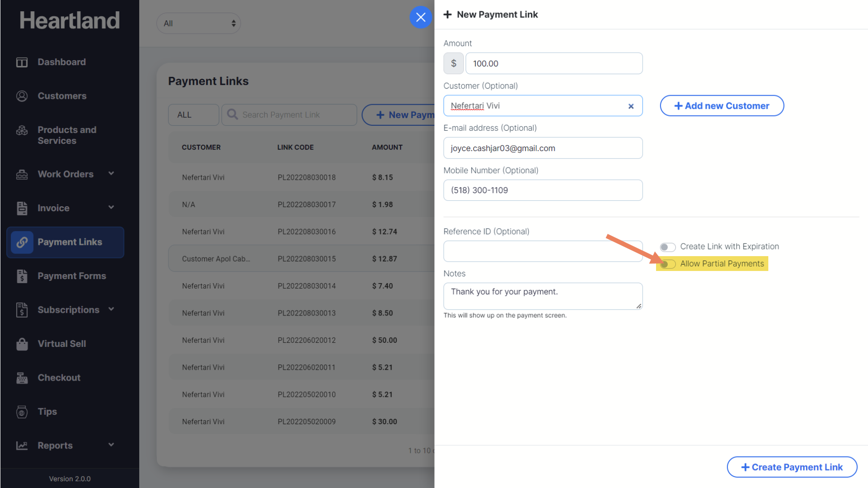Viewport: 868px width, 488px height.
Task: Click the Payment Forms icon
Action: 22,276
